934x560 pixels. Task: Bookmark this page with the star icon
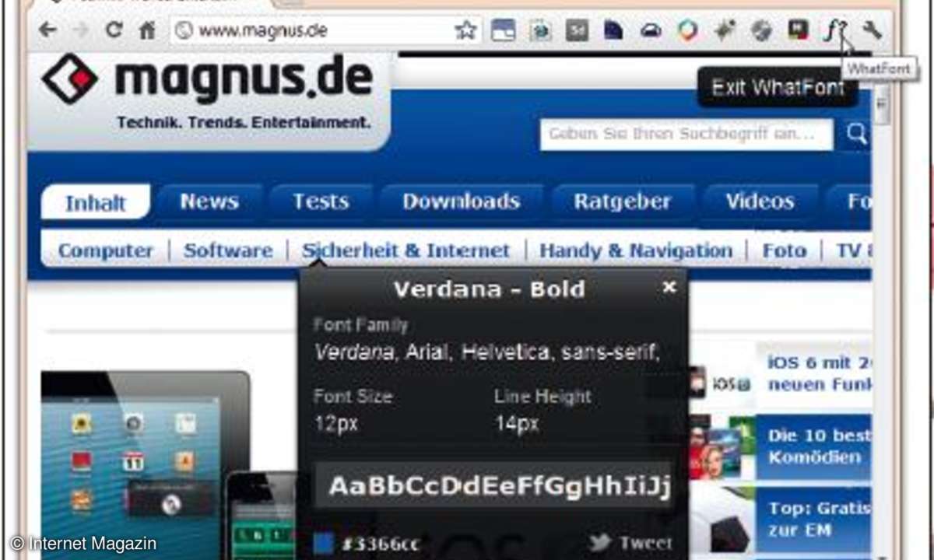coord(465,30)
